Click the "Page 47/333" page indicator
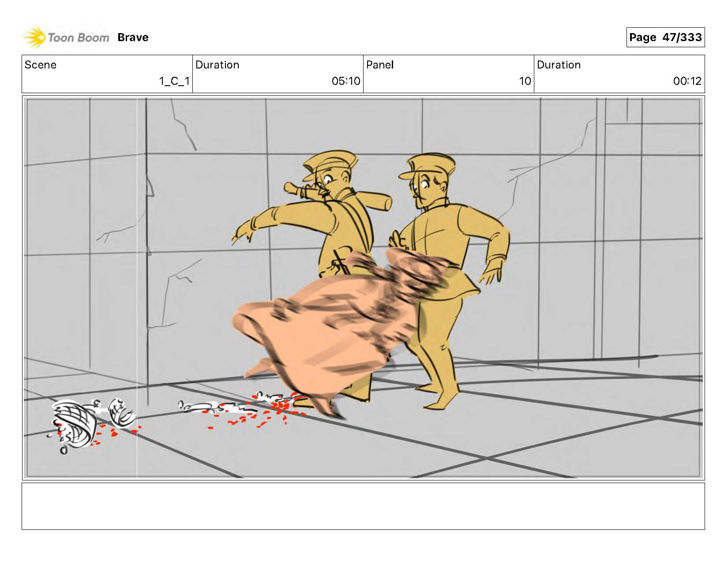Viewport: 728px width, 563px height. pyautogui.click(x=665, y=37)
